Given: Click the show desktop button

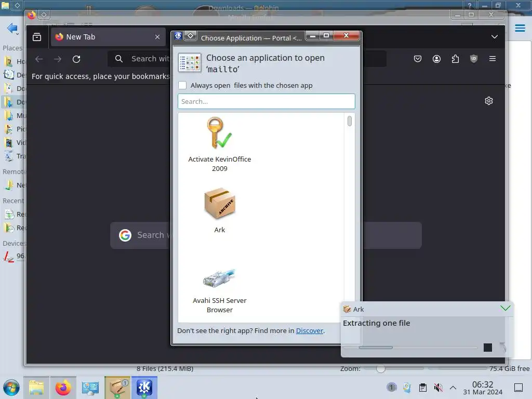Looking at the screenshot, I should pyautogui.click(x=518, y=388).
